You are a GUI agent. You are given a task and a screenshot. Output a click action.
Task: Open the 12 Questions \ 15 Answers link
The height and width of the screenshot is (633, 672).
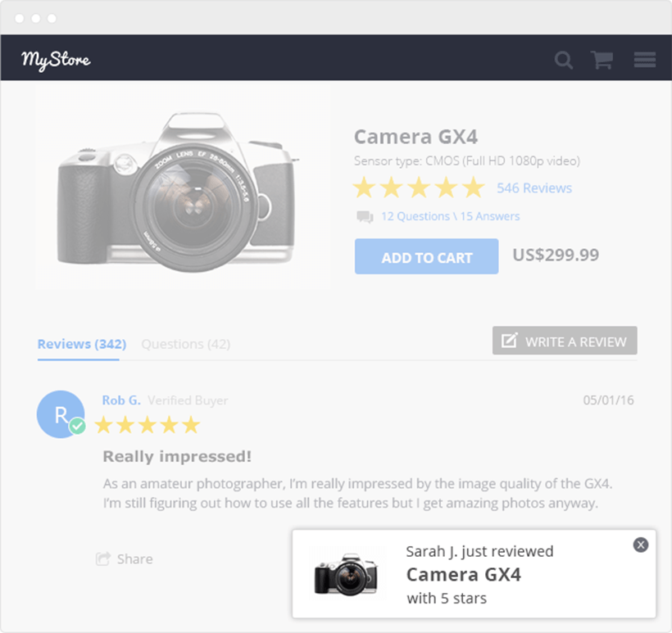coord(450,217)
